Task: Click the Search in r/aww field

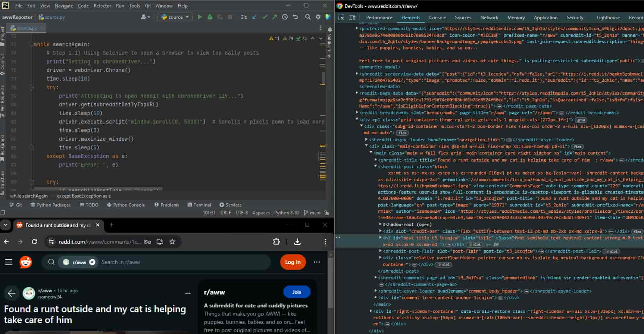Action: click(184, 262)
